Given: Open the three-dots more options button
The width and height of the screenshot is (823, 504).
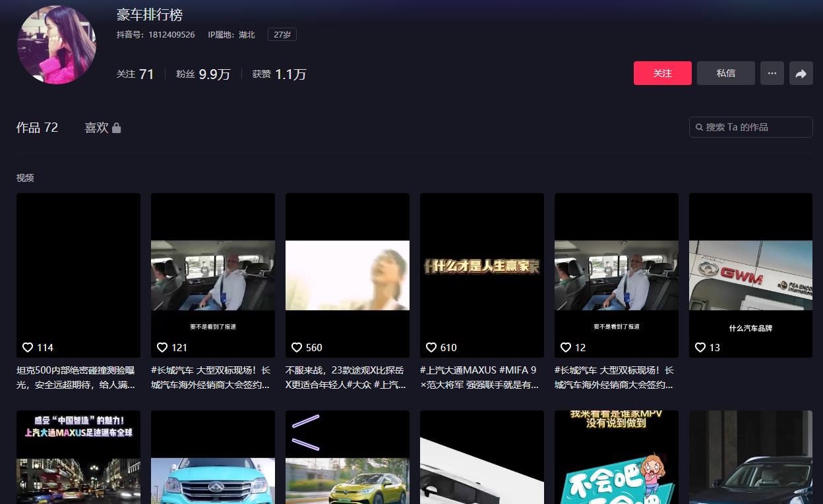Looking at the screenshot, I should [772, 73].
